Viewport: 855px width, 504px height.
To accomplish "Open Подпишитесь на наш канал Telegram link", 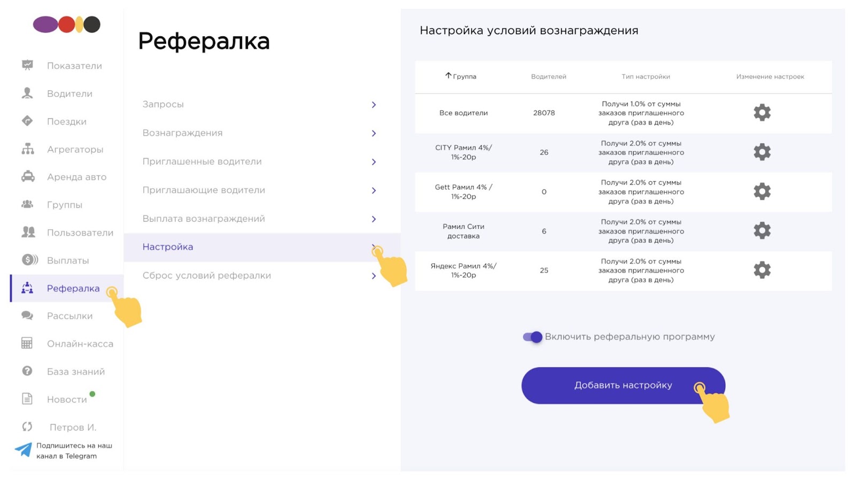I will click(74, 451).
